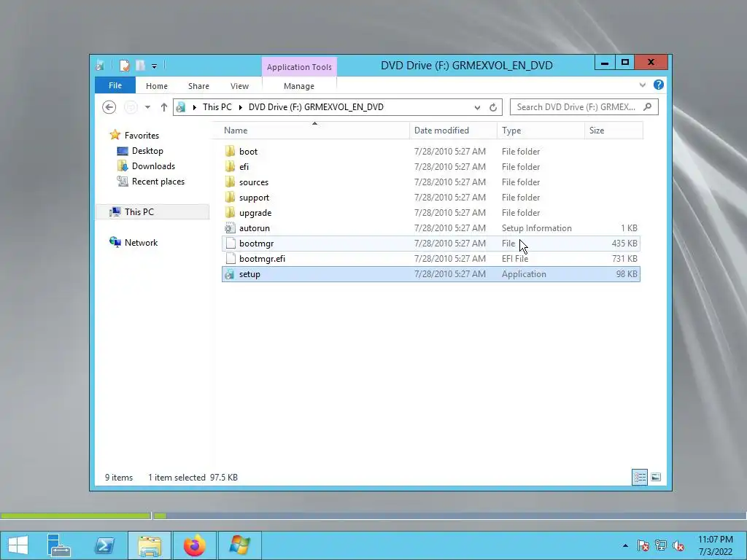Viewport: 747px width, 560px height.
Task: Select the Application Tools contextual tab
Action: [x=299, y=67]
